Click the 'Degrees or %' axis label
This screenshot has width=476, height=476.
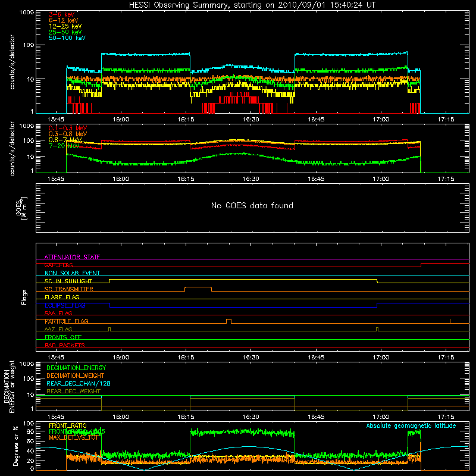tap(15, 446)
